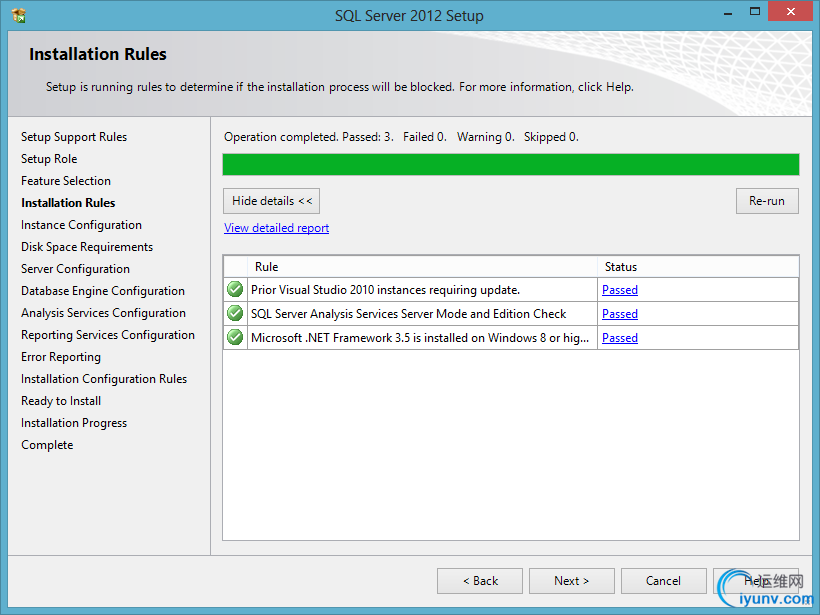Image resolution: width=820 pixels, height=615 pixels.
Task: Click the SQL Server Analysis Services Server Mode rule text
Action: tap(408, 314)
